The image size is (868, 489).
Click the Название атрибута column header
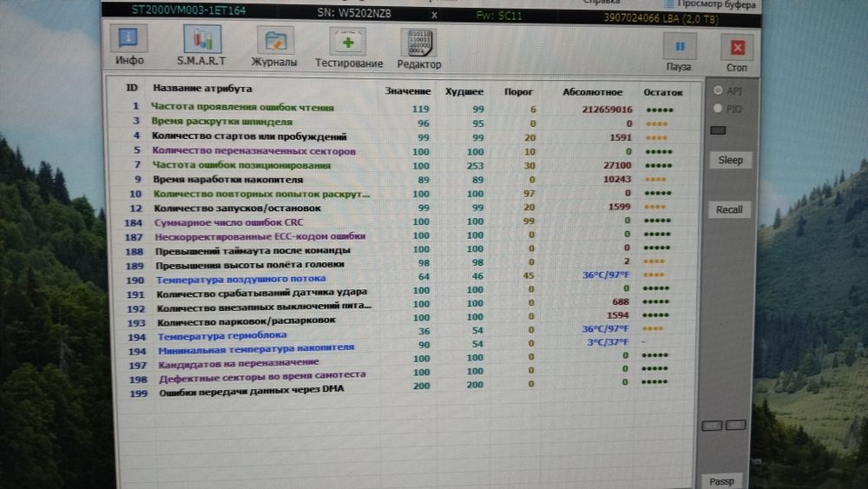click(x=202, y=88)
